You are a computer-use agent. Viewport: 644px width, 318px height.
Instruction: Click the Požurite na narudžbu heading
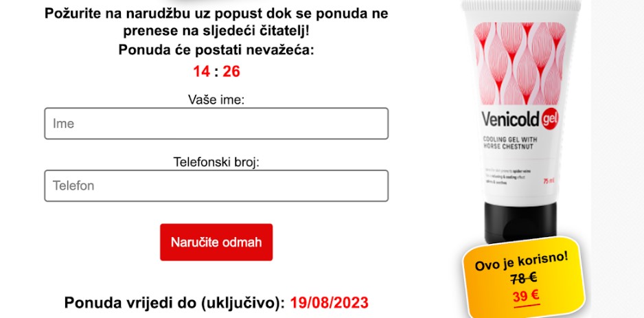(216, 22)
